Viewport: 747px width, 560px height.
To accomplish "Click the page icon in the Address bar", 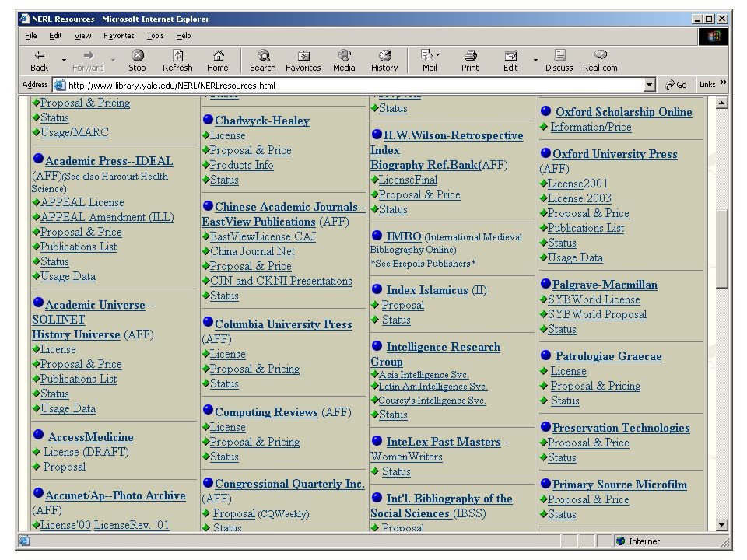I will pos(60,86).
